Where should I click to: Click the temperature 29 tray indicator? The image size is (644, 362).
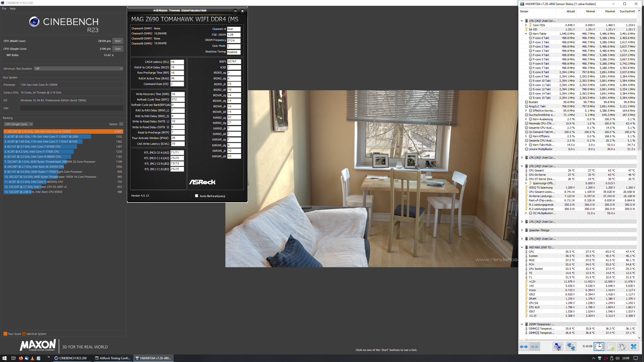point(606,358)
